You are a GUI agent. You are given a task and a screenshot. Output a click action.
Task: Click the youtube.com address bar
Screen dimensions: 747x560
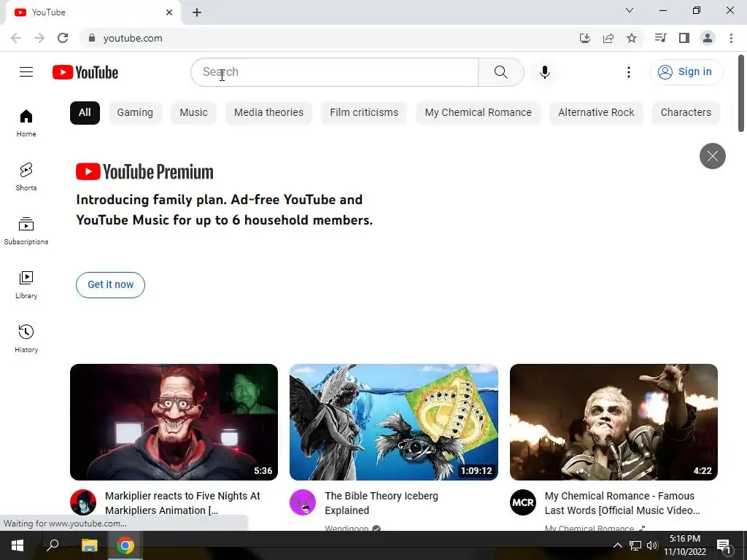coord(329,38)
